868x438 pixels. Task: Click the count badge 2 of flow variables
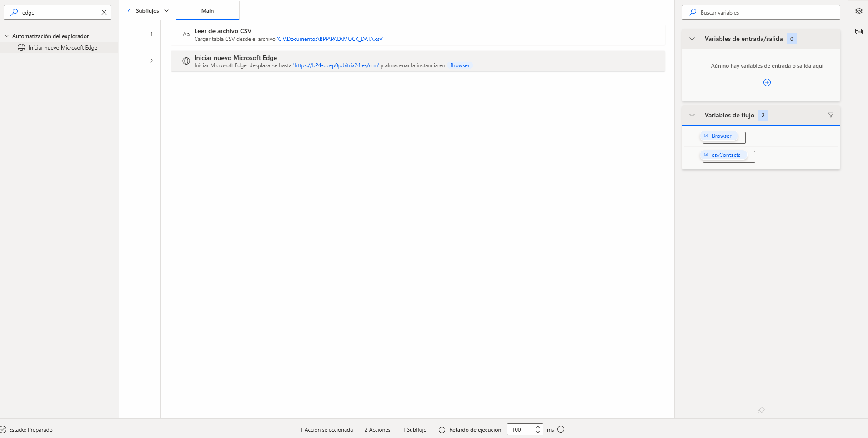(x=763, y=115)
